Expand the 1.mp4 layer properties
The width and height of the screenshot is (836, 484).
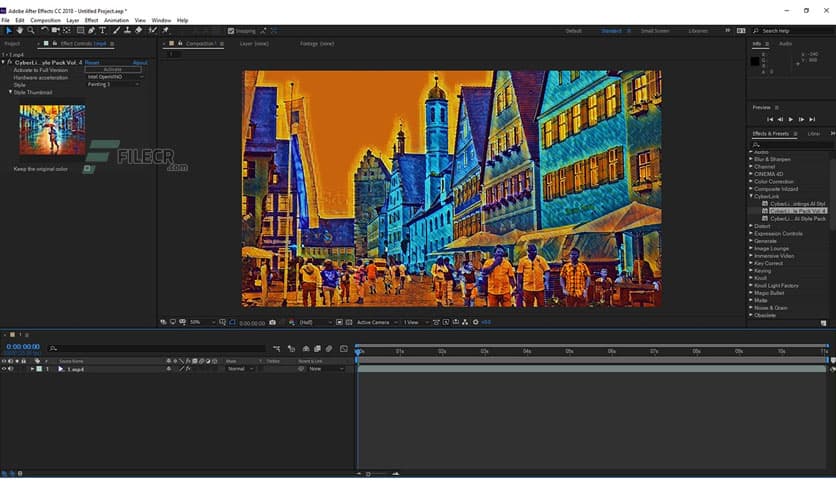(32, 369)
